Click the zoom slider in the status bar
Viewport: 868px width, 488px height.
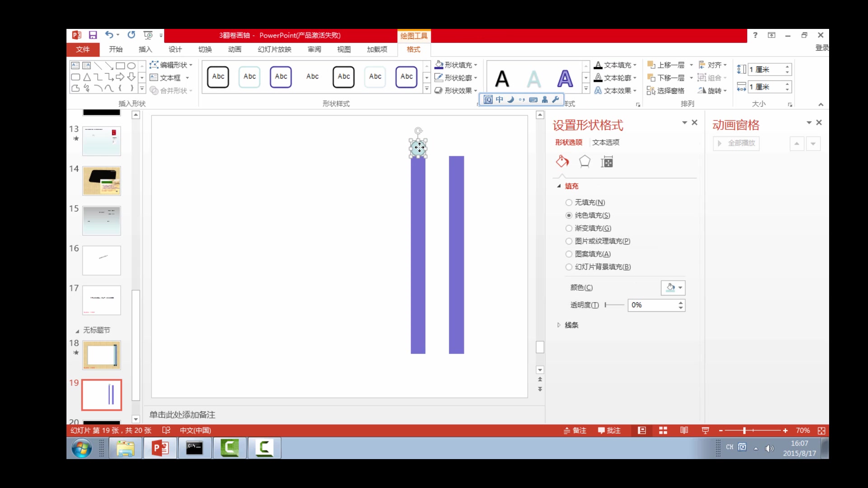point(744,431)
